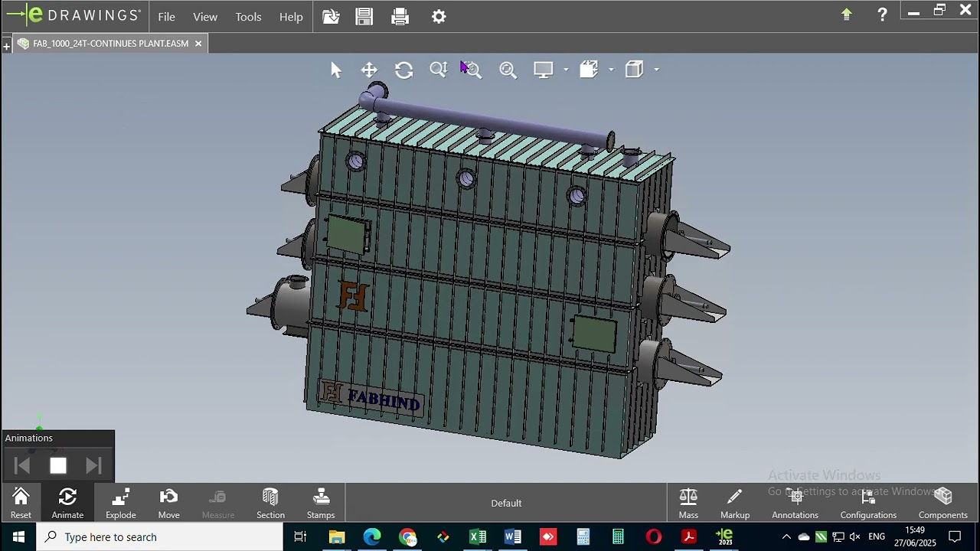
Task: Open Task View on taskbar
Action: (300, 537)
